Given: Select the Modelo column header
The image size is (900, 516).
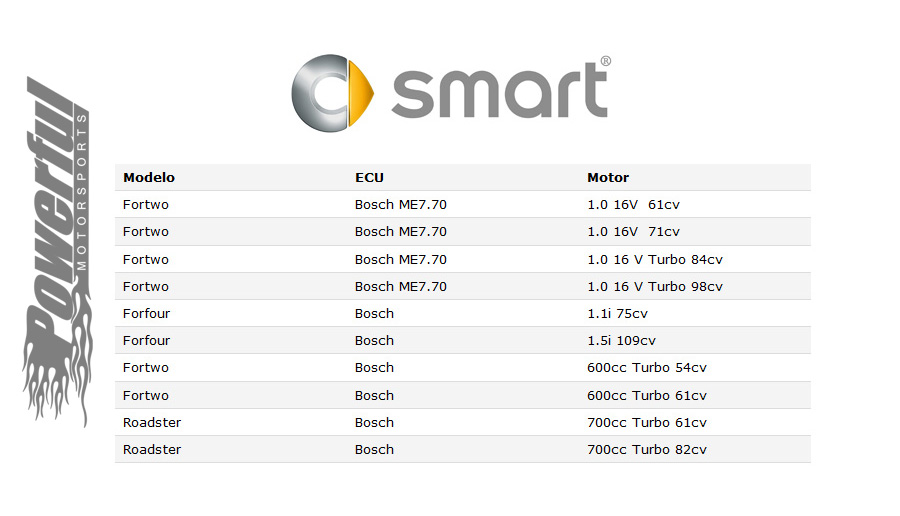Looking at the screenshot, I should tap(149, 177).
